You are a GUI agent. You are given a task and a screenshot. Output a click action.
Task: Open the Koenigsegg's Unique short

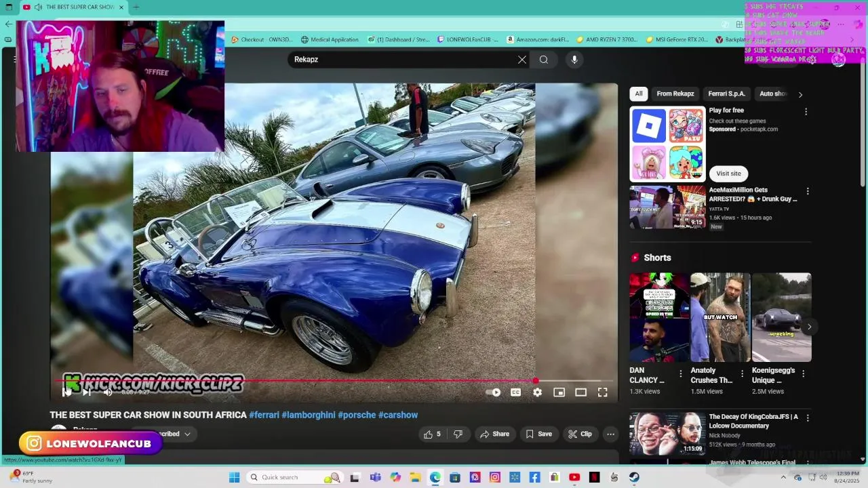[x=781, y=317]
